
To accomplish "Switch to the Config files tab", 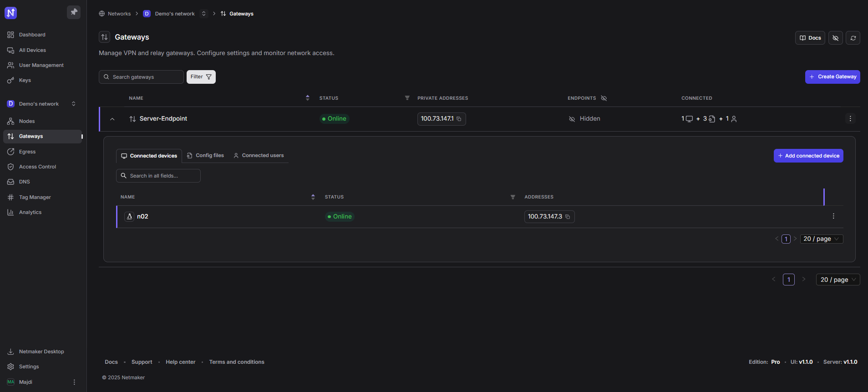I will 206,156.
